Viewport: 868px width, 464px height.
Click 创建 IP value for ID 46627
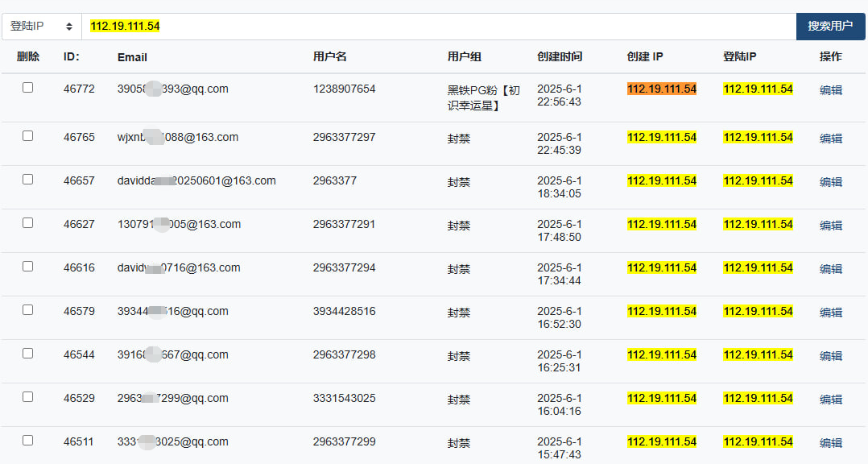tap(662, 224)
